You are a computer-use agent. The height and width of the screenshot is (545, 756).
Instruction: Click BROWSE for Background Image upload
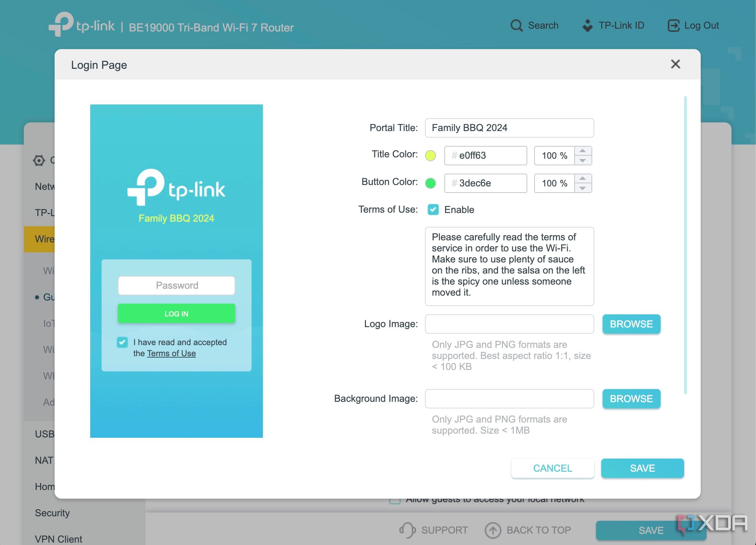[631, 398]
